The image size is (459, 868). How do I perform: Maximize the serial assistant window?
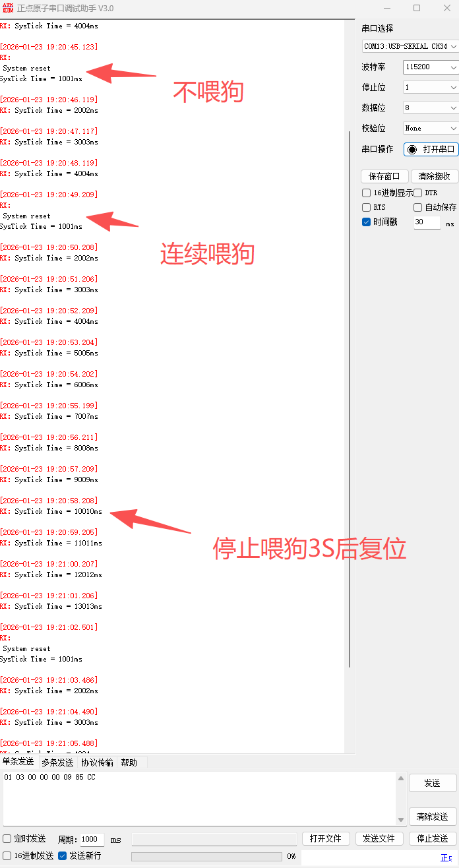pos(417,8)
